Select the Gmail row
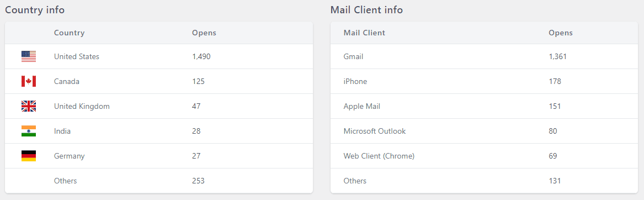This screenshot has width=644, height=200. click(484, 56)
